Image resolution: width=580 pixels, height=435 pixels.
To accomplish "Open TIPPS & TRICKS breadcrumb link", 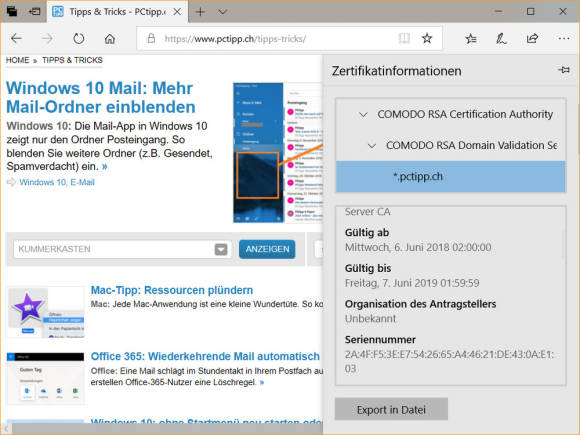I will (x=72, y=60).
